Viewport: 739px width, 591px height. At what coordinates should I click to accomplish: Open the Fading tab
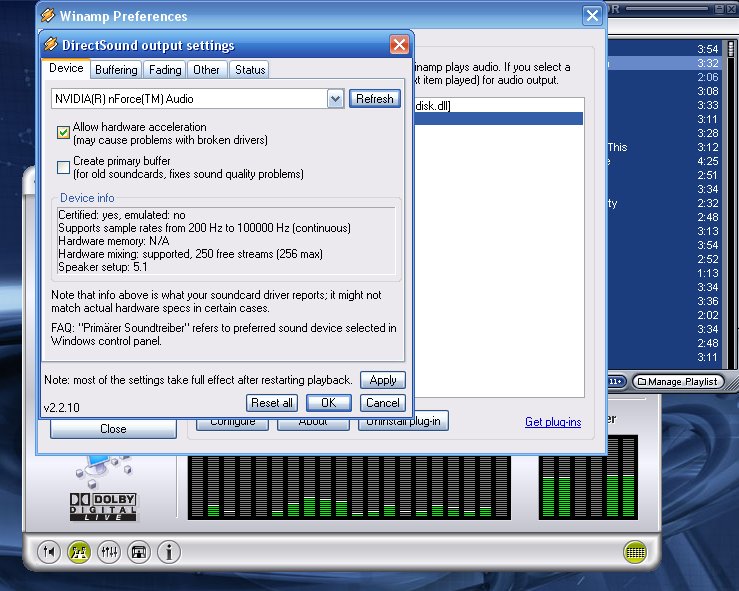tap(165, 70)
